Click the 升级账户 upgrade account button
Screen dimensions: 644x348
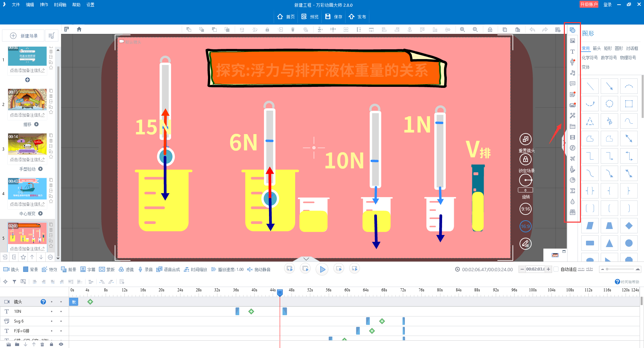click(589, 4)
